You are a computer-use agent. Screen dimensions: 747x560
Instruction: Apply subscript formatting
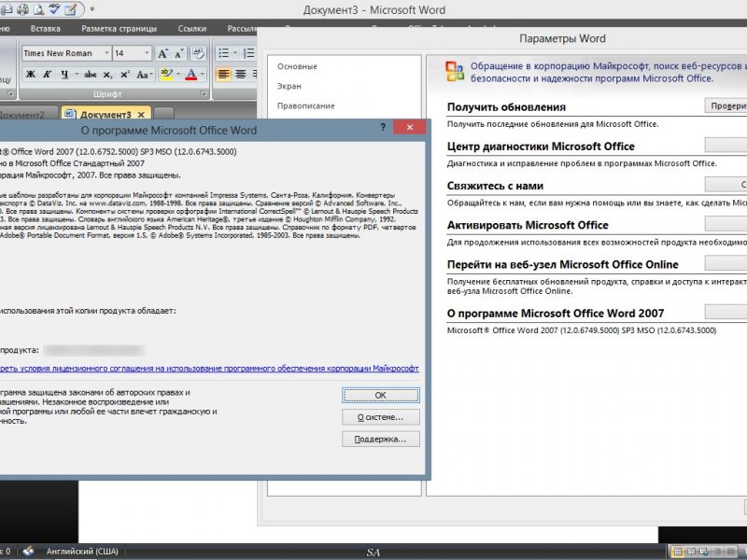click(108, 75)
